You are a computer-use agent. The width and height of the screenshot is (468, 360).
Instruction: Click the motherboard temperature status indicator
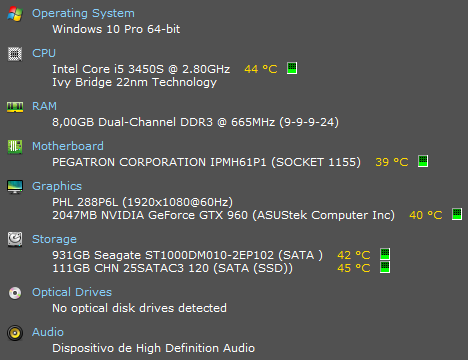click(x=423, y=161)
